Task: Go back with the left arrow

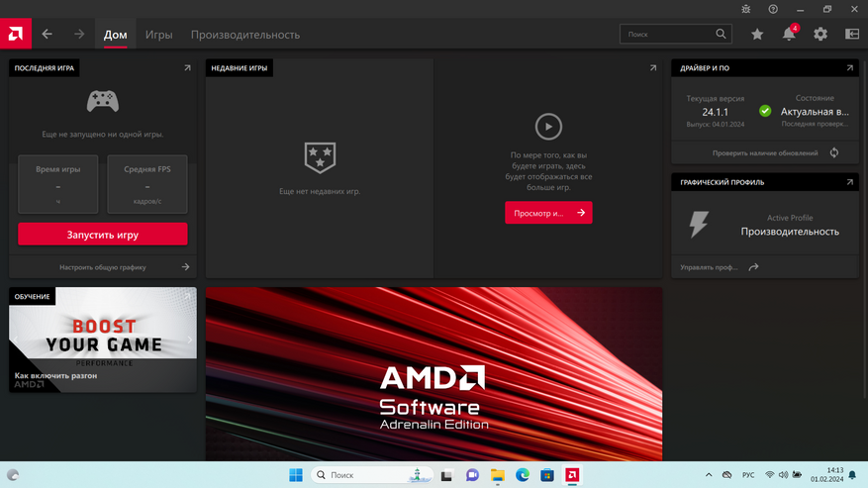Action: pos(48,34)
